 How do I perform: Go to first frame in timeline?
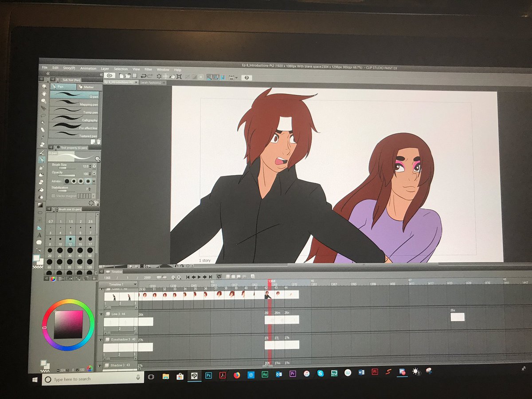click(x=188, y=277)
